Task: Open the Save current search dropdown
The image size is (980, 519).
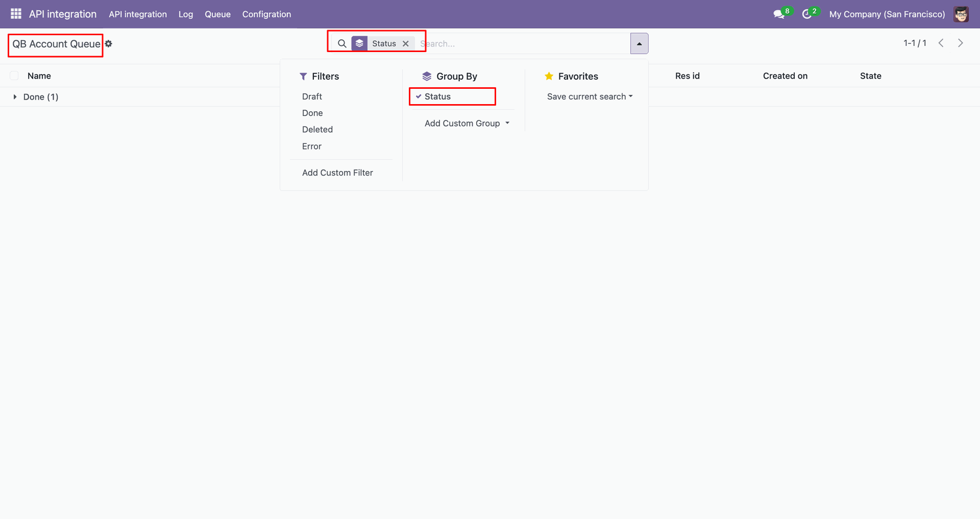Action: click(590, 96)
